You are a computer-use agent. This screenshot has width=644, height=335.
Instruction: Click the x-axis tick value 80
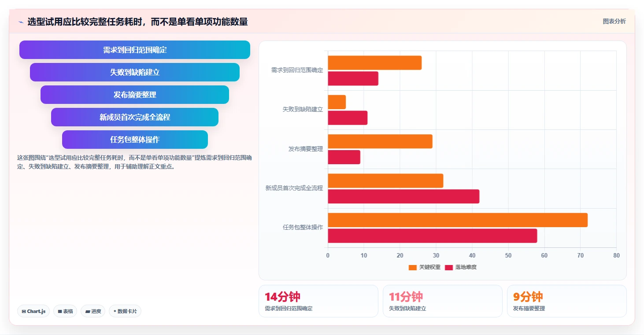tap(616, 255)
